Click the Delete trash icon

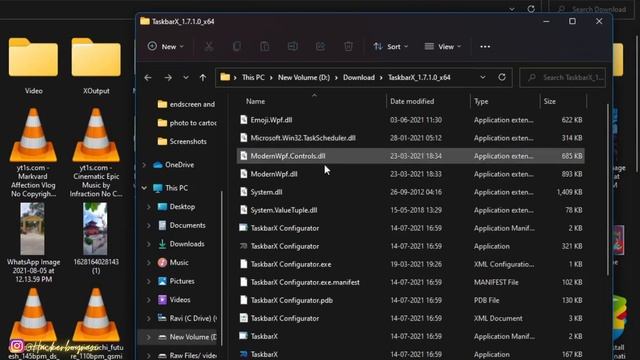pos(348,47)
